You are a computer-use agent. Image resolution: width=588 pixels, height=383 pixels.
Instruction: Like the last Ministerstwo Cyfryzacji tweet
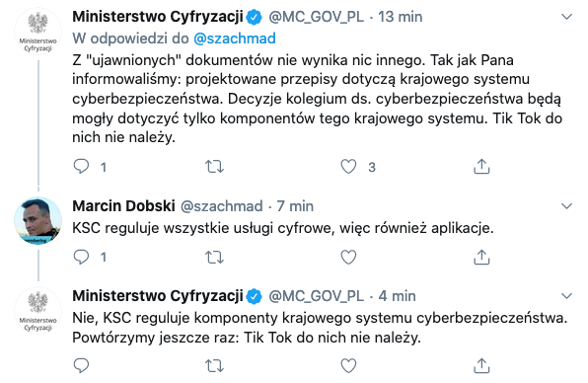(348, 366)
